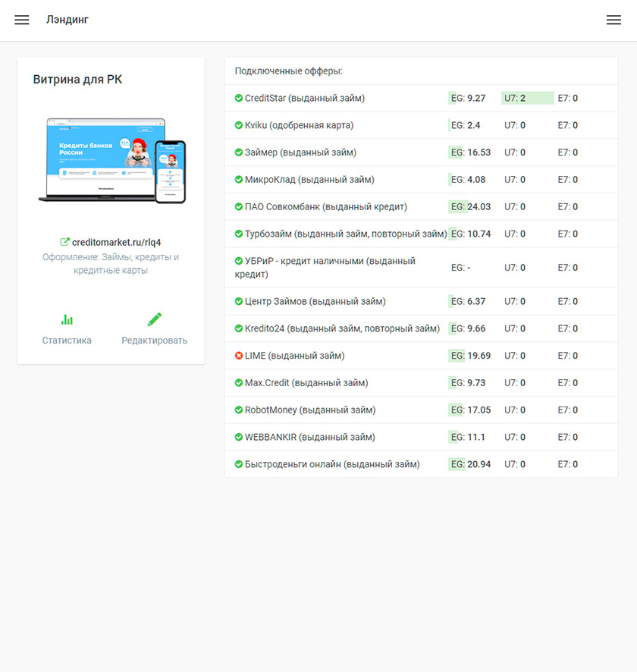Click the EG: 9.73 value for Max.Credit
637x672 pixels.
(x=468, y=383)
